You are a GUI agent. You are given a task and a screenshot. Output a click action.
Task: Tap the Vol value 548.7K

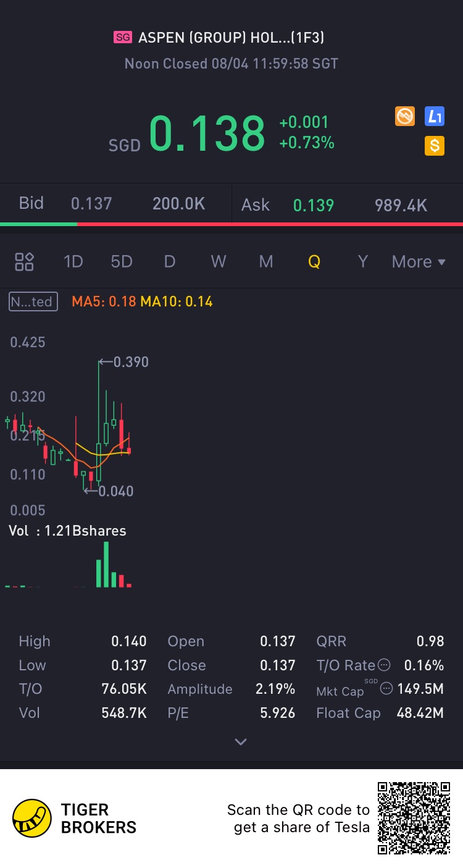(124, 713)
